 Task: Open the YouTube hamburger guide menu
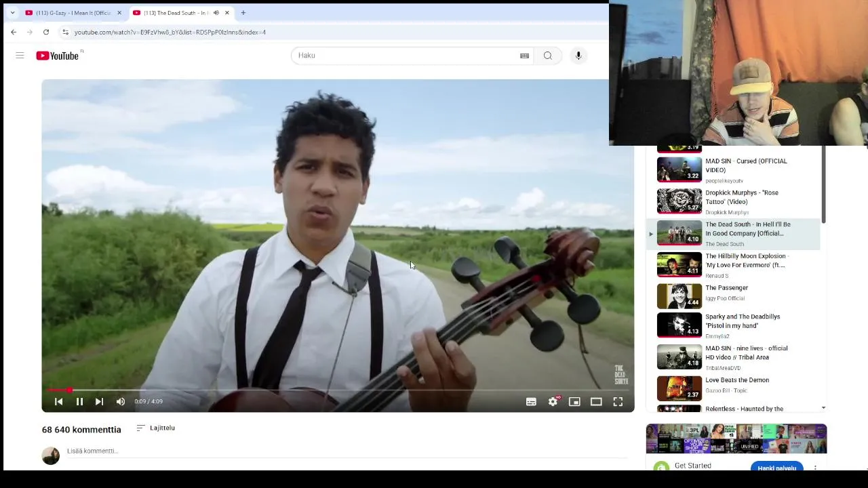pos(20,56)
